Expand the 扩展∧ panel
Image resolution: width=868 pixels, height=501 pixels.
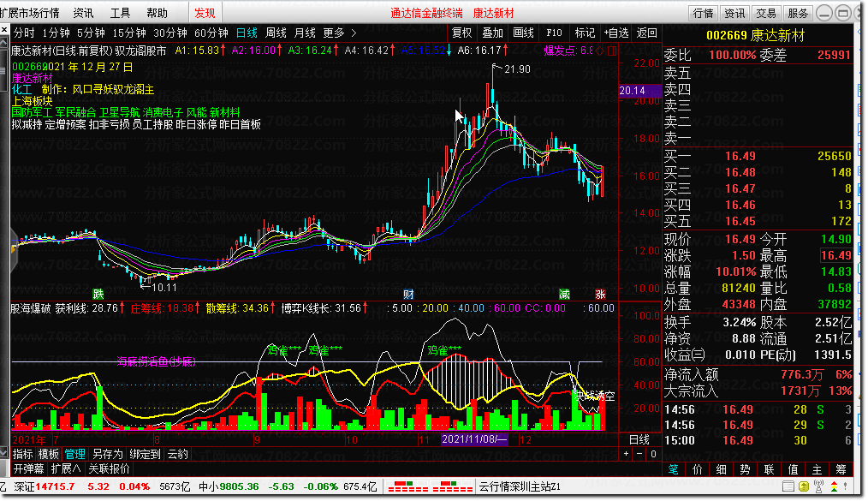pyautogui.click(x=66, y=469)
